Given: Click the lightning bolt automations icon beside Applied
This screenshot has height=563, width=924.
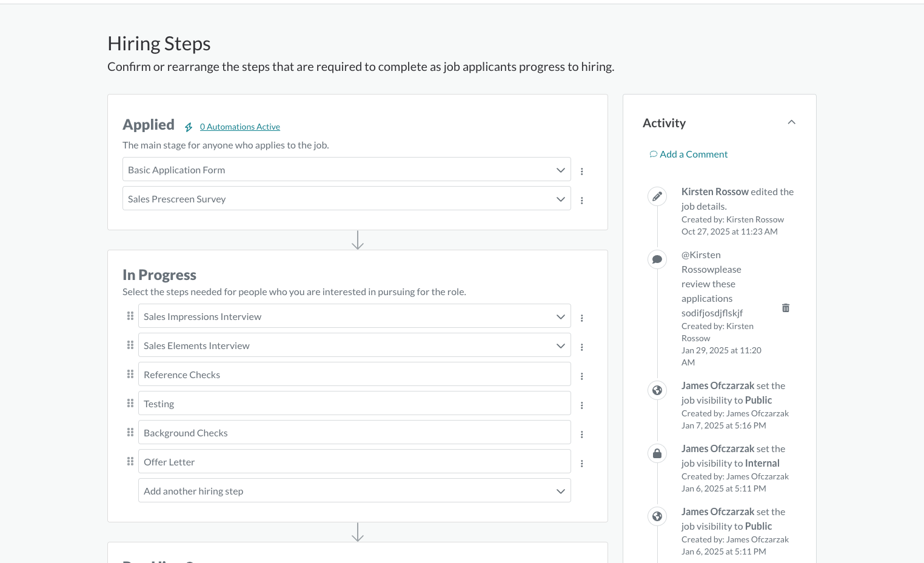Looking at the screenshot, I should tap(189, 127).
